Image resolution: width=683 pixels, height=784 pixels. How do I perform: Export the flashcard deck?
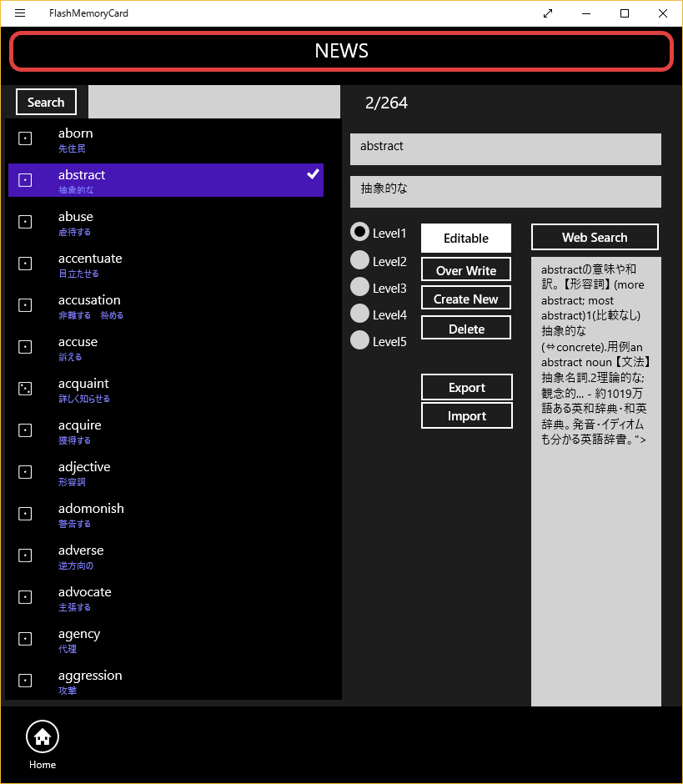point(466,387)
